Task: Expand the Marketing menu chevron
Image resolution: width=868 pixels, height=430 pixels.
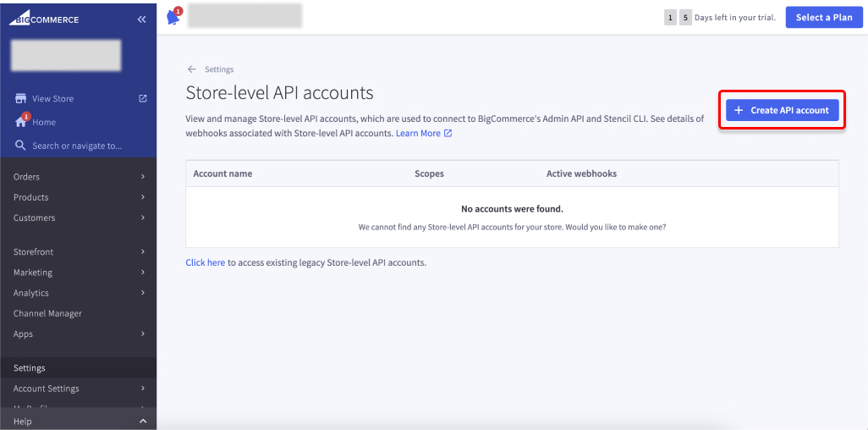Action: pos(143,272)
